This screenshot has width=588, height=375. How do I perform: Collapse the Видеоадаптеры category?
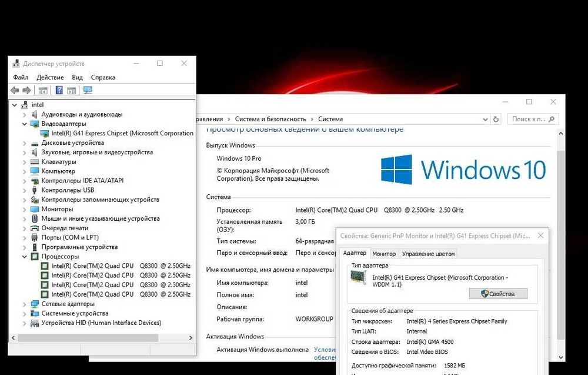point(24,124)
